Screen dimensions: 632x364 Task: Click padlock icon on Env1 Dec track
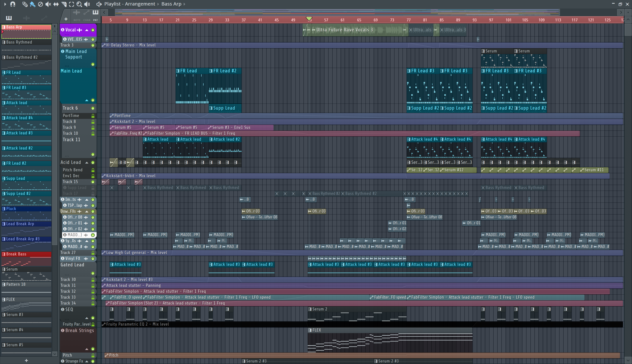(93, 176)
